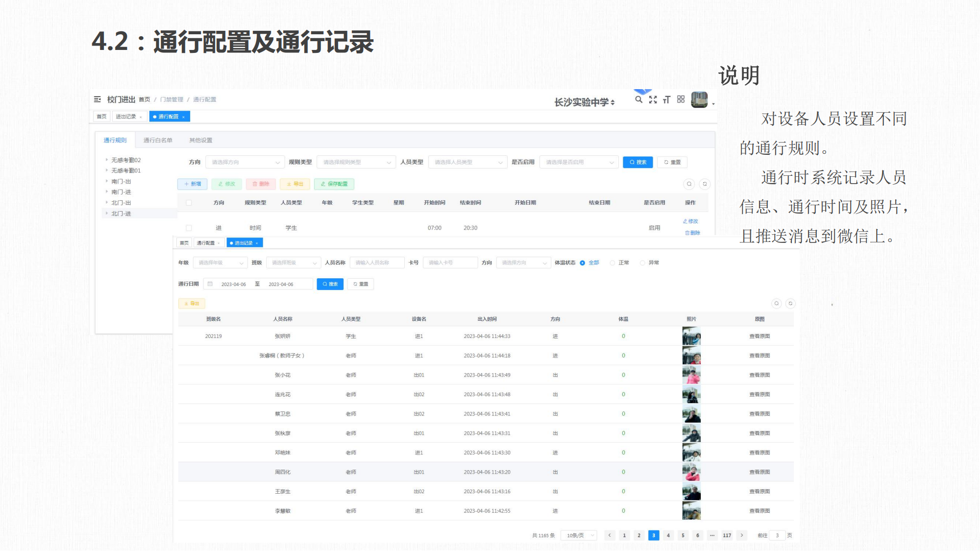Click the 搜索 button in rule filters
980x551 pixels.
pyautogui.click(x=638, y=162)
